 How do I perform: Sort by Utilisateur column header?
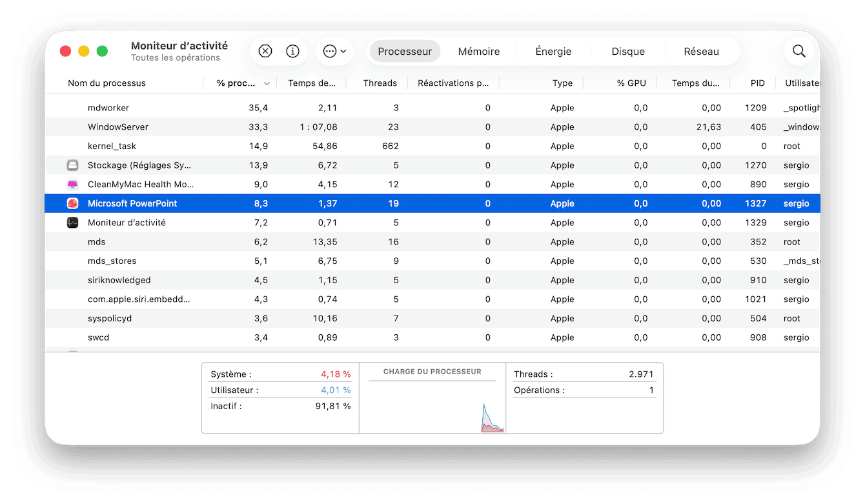point(802,83)
